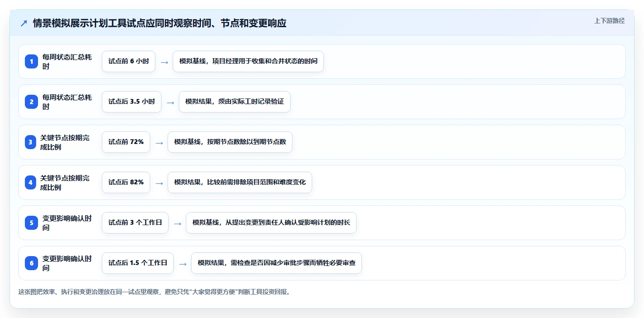Click the row 3 label 关键节点按期完成比例
644x318 pixels.
pyautogui.click(x=65, y=142)
